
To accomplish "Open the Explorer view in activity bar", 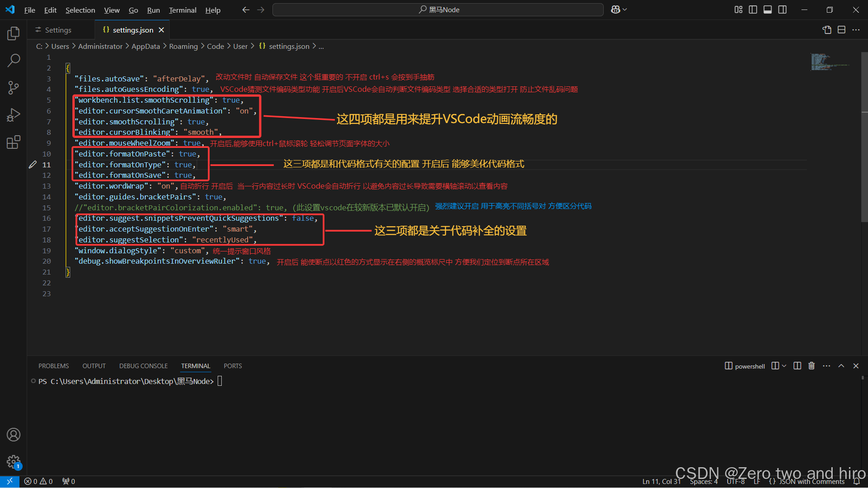I will (x=14, y=33).
